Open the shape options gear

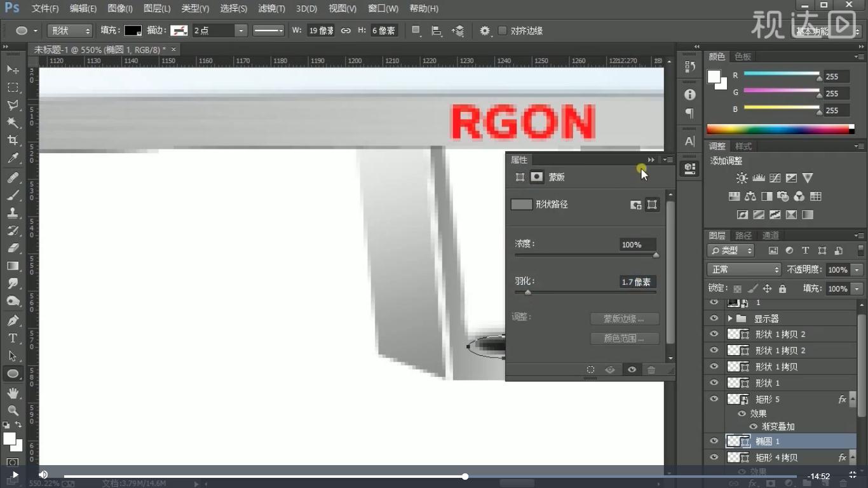coord(485,30)
